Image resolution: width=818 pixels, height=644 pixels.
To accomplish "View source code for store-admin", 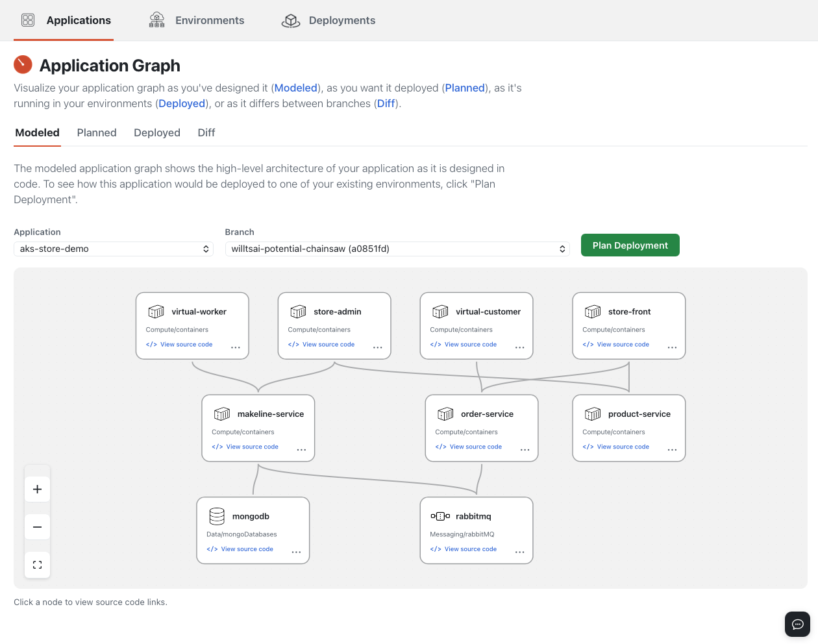I will point(321,345).
